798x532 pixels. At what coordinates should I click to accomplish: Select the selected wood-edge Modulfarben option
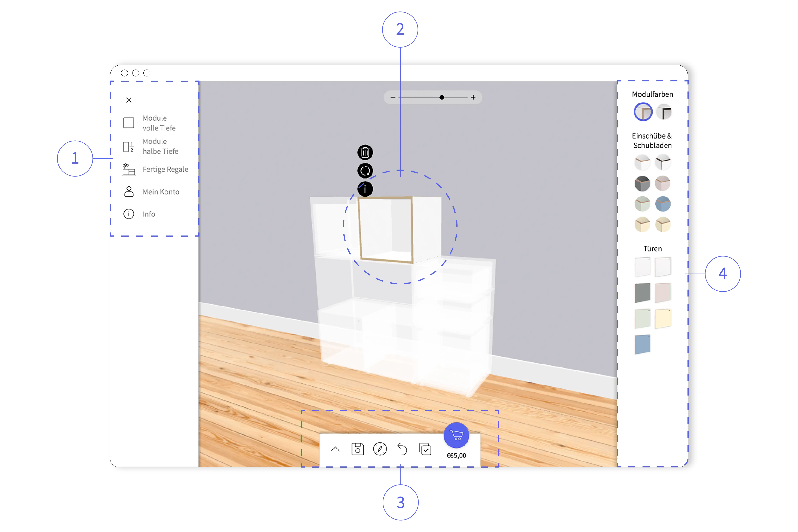pos(643,112)
